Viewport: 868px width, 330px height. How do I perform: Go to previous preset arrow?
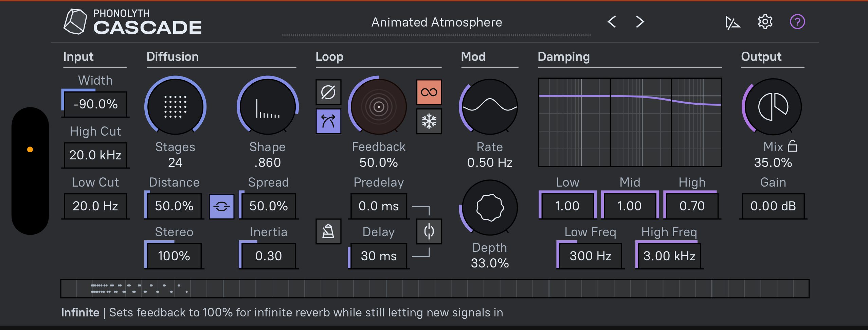(612, 22)
